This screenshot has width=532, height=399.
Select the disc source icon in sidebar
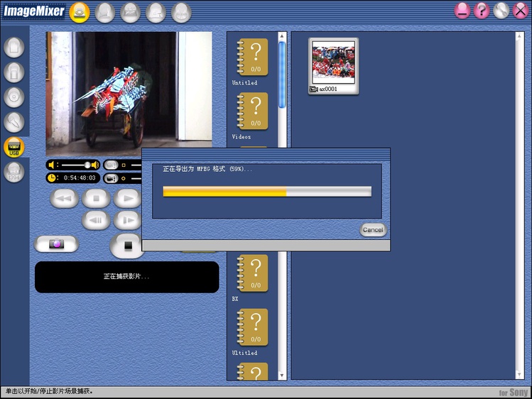point(14,97)
